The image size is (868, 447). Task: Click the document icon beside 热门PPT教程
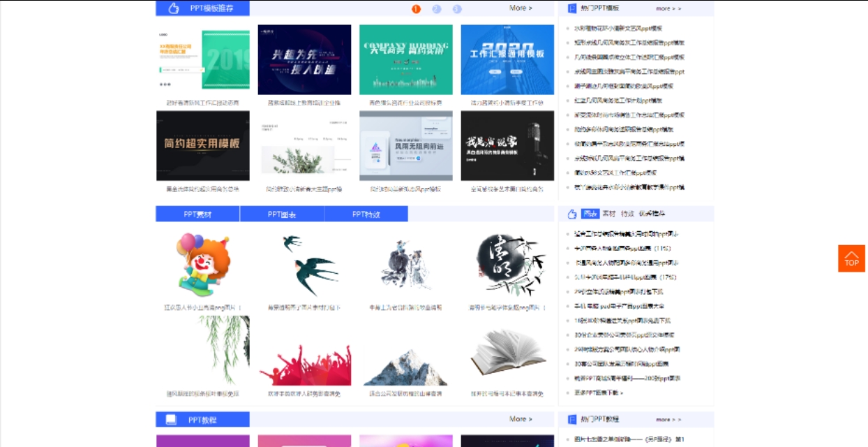click(574, 419)
